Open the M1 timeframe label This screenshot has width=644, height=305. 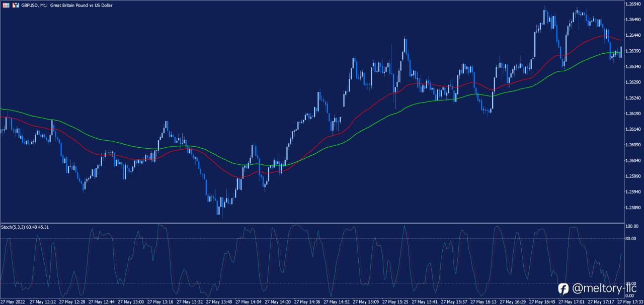coord(42,5)
